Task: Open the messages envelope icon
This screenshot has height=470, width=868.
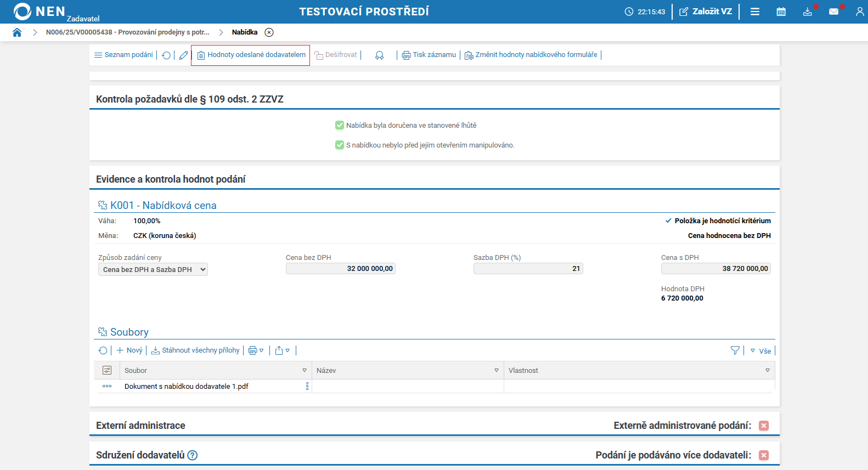Action: (x=833, y=12)
